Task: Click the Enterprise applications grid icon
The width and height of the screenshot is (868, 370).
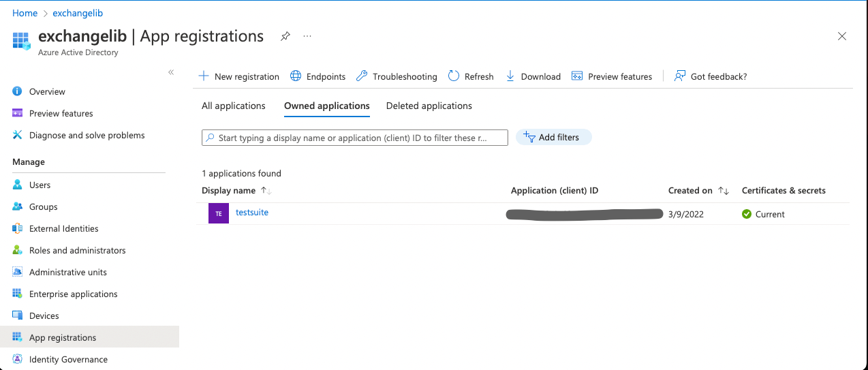Action: tap(17, 294)
